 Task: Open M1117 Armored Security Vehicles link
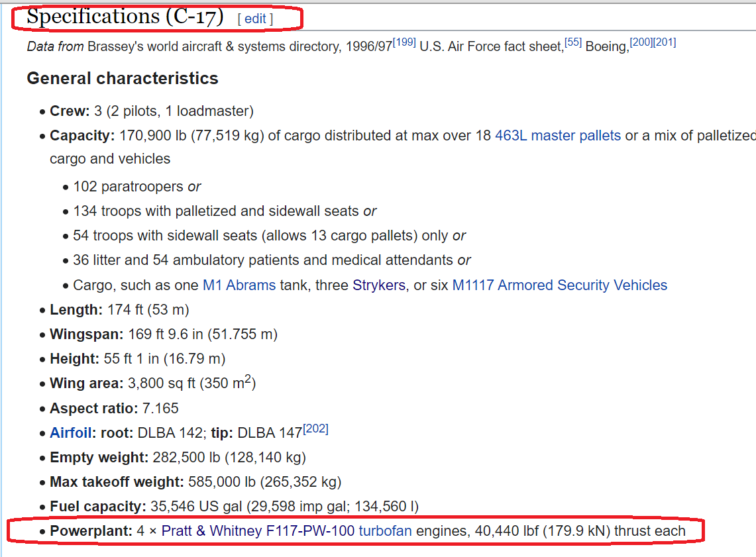[560, 285]
